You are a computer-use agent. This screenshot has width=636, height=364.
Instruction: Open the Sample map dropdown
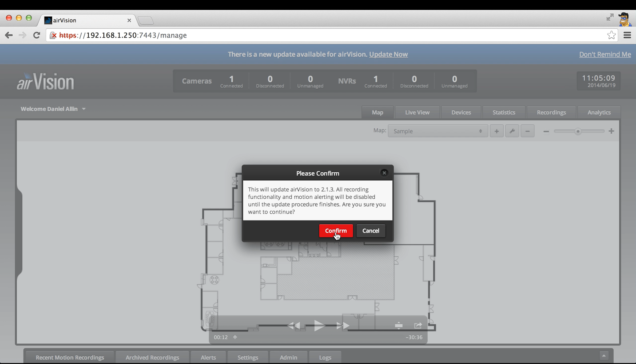click(x=438, y=131)
